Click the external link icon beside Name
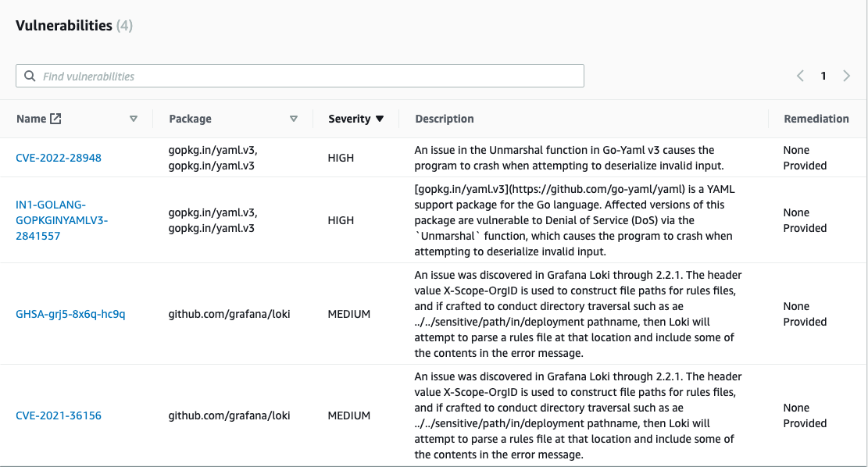 click(55, 119)
